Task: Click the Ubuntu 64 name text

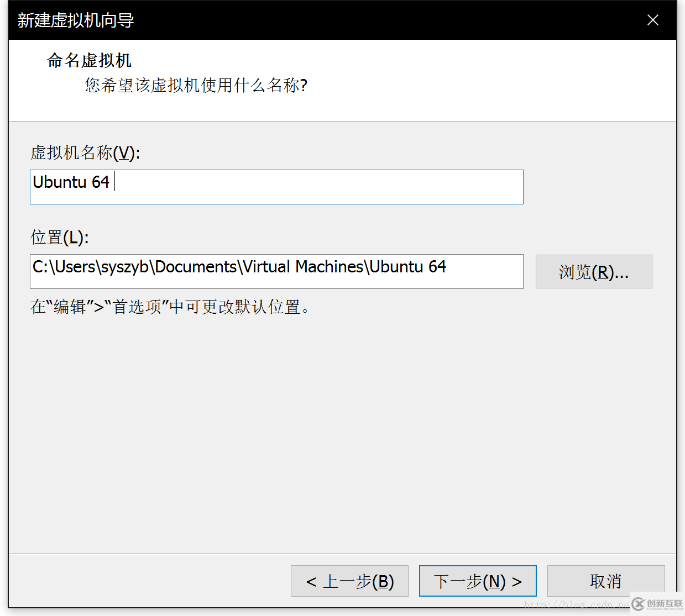Action: click(71, 182)
